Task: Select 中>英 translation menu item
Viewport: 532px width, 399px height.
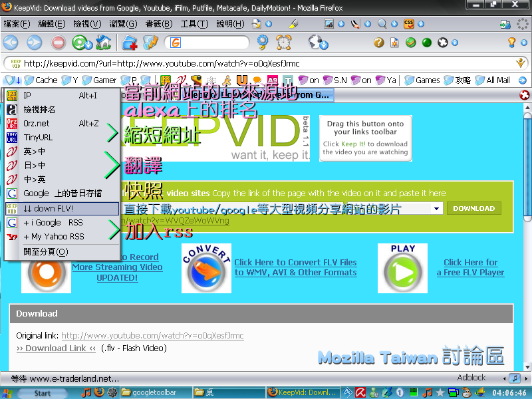Action: point(63,179)
